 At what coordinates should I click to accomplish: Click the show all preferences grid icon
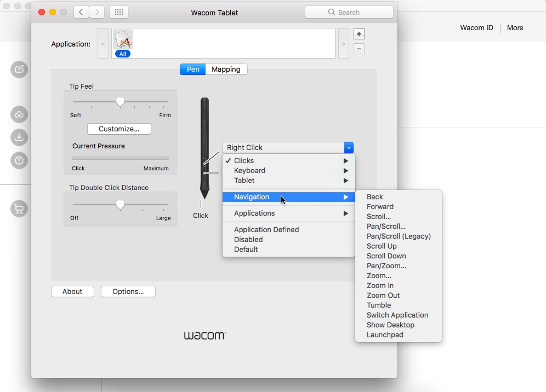(x=119, y=12)
